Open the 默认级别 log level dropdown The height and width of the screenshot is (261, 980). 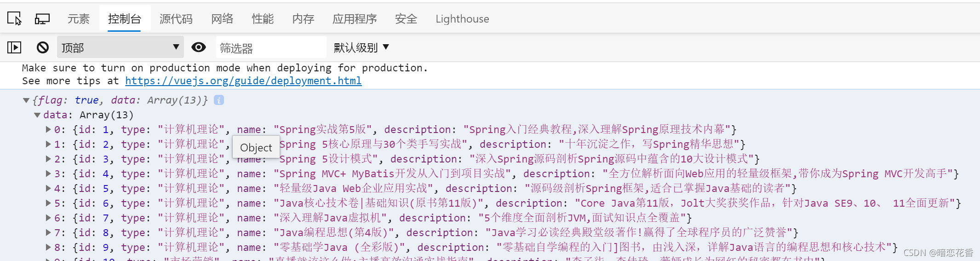(x=361, y=47)
